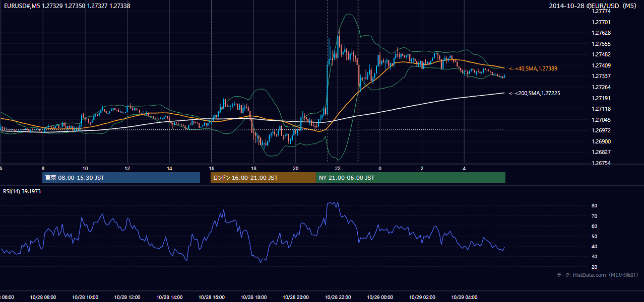644x302 pixels.
Task: Click the 40 SMA 1.27389 label
Action: point(534,68)
